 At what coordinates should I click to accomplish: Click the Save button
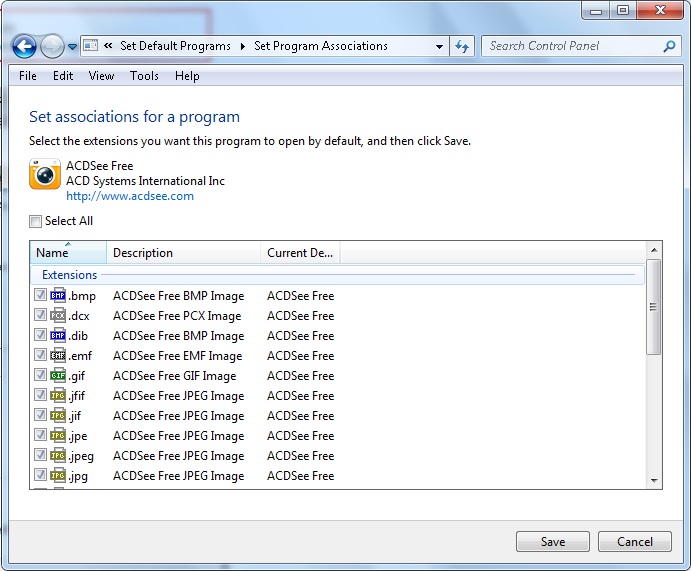(552, 542)
